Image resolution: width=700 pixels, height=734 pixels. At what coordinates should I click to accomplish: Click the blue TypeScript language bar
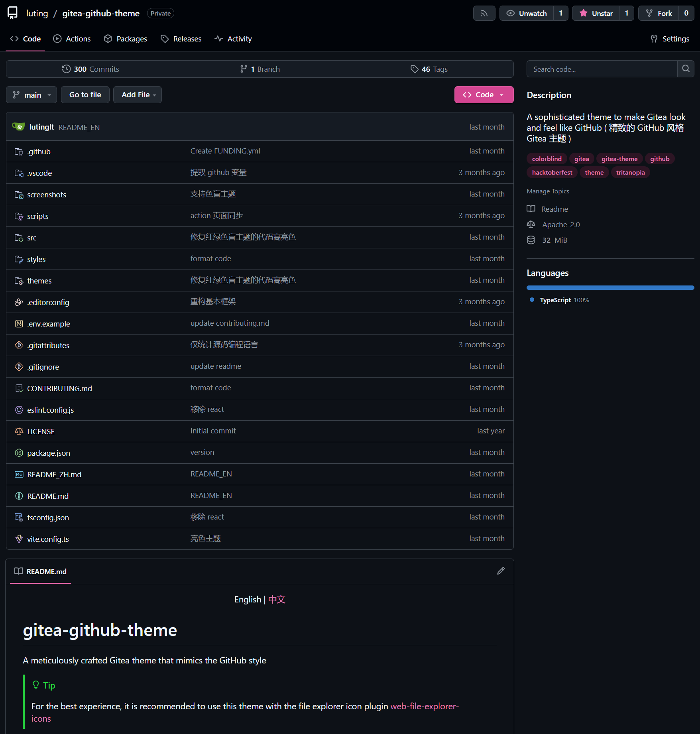click(610, 287)
